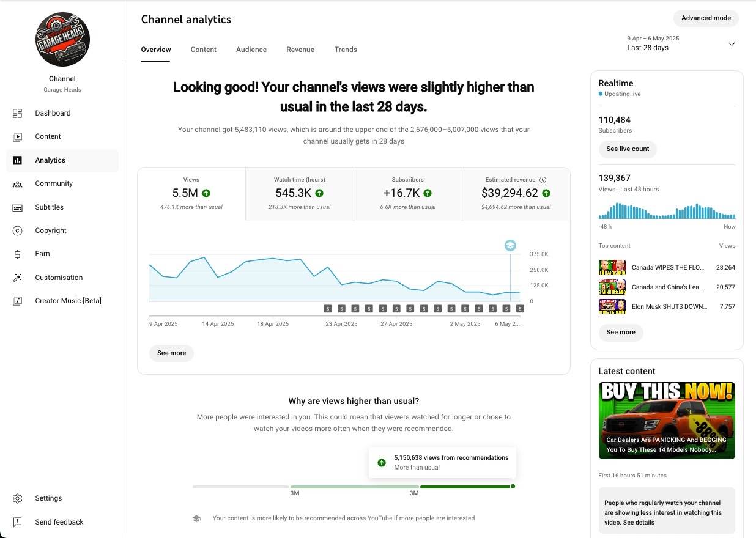Click '5,150,638 views from recommendations' text
Screen dimensions: 756x538
click(451, 457)
